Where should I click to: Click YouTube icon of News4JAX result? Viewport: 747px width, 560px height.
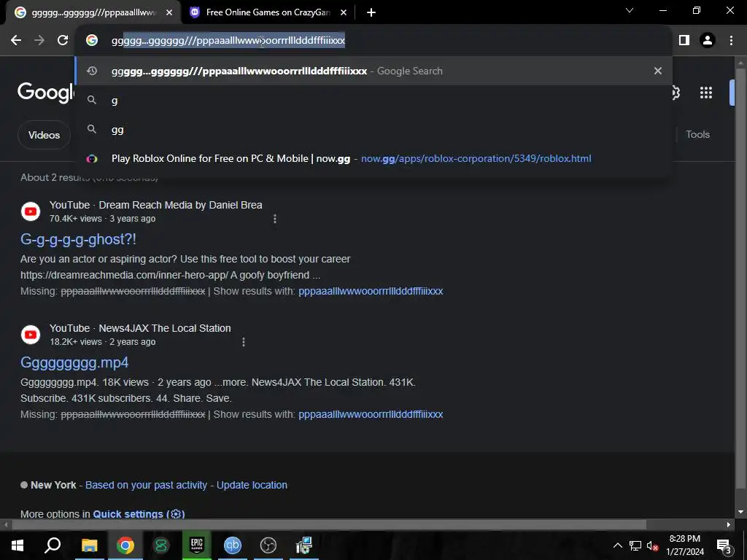(x=31, y=334)
